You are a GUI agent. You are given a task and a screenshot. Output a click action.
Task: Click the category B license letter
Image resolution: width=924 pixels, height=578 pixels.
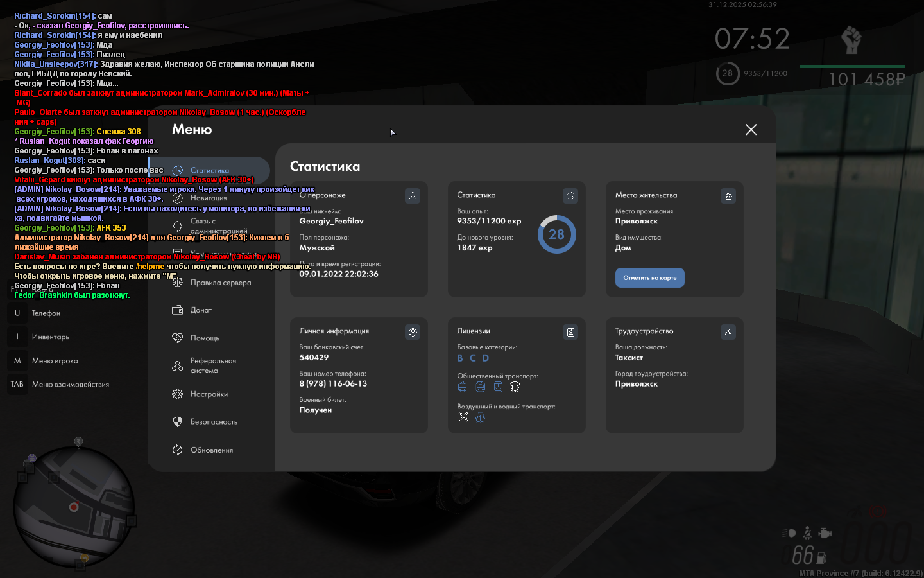460,358
